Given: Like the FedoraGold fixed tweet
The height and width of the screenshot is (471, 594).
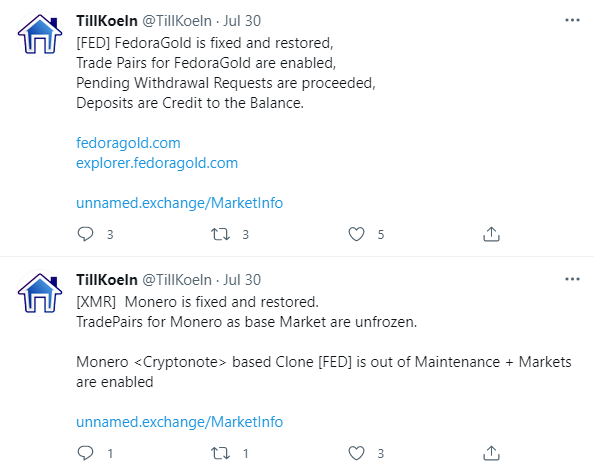Looking at the screenshot, I should pos(356,234).
